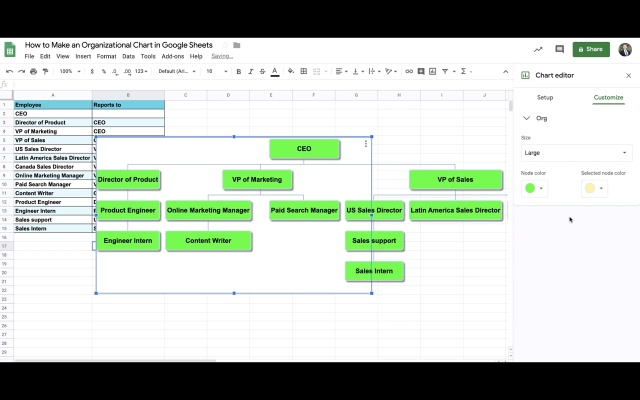This screenshot has height=400, width=640.
Task: Open the font family dropdown
Action: pos(177,71)
